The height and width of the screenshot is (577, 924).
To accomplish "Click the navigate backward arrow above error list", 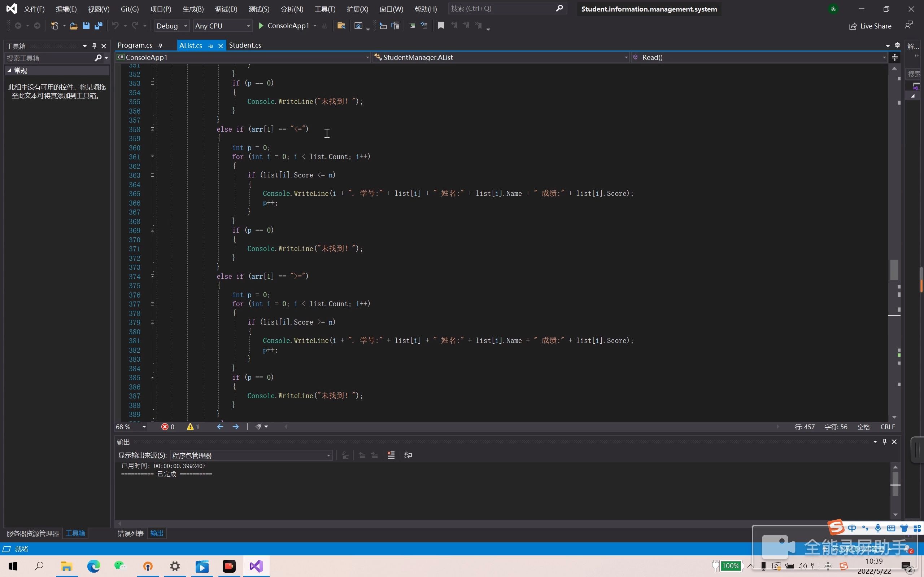I will 219,427.
